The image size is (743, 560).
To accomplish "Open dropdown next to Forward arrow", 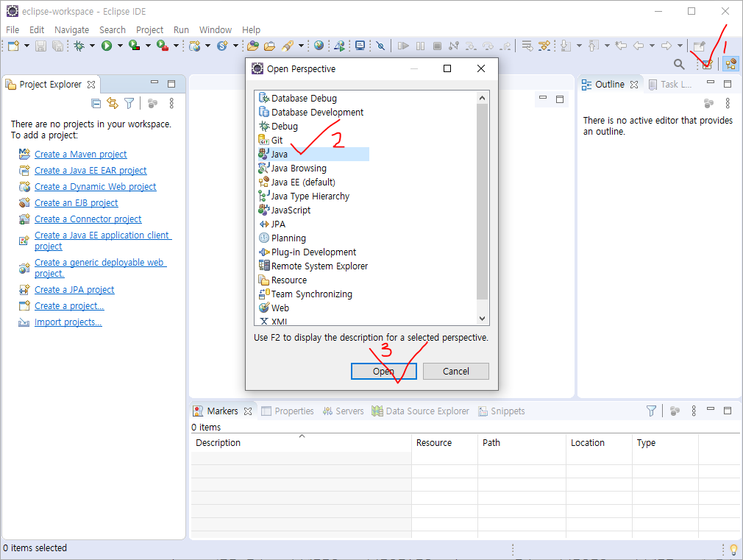I will (680, 46).
